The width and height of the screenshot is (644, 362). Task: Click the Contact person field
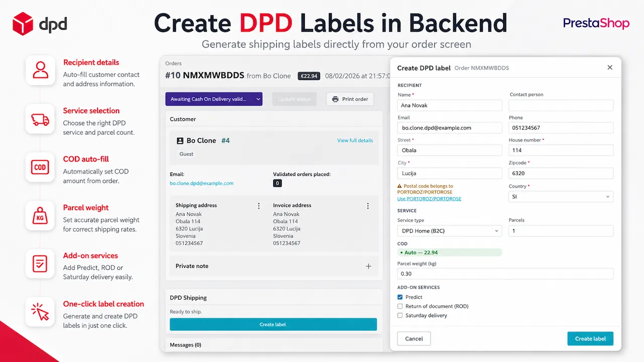(561, 105)
